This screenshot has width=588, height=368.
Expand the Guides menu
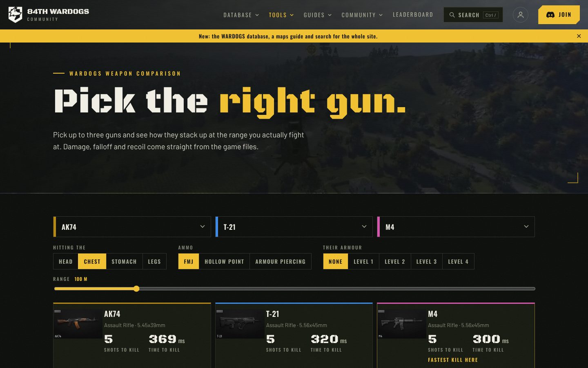click(x=318, y=15)
